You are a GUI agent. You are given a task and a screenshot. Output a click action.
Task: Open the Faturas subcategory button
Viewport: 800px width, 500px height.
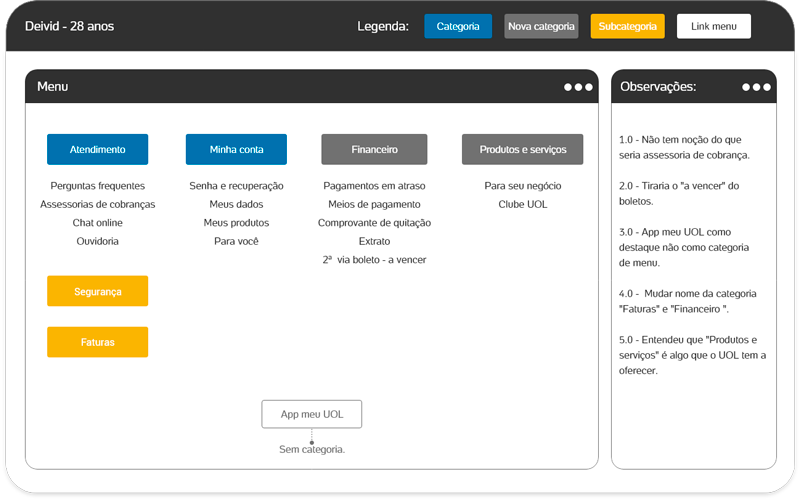pos(97,342)
